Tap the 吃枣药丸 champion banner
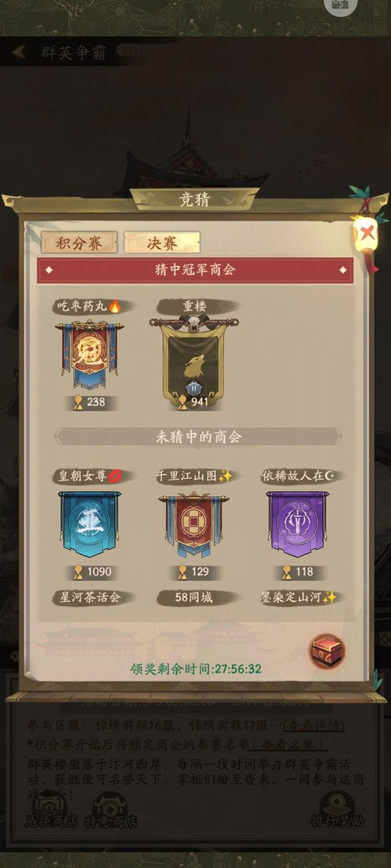Viewport: 391px width, 868px height. (90, 355)
